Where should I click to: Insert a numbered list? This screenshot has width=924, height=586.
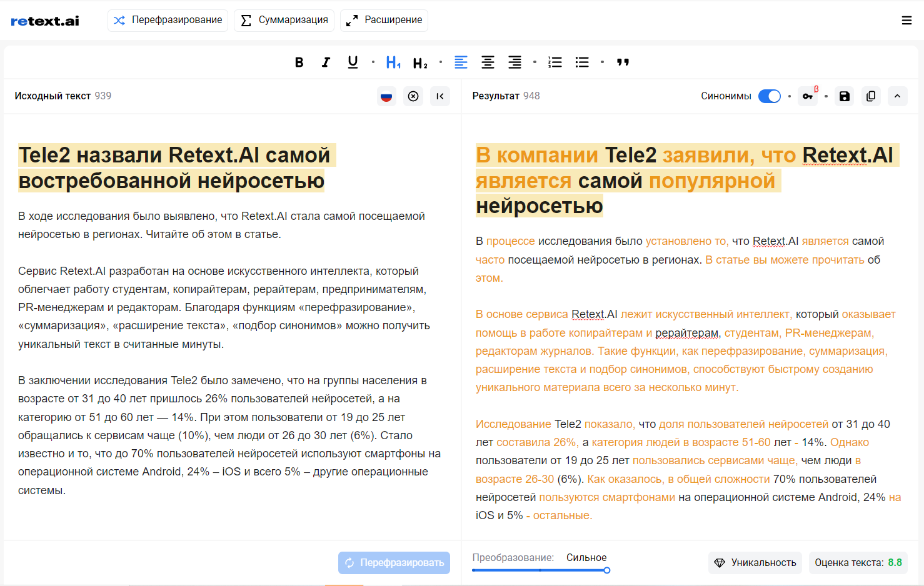[555, 62]
